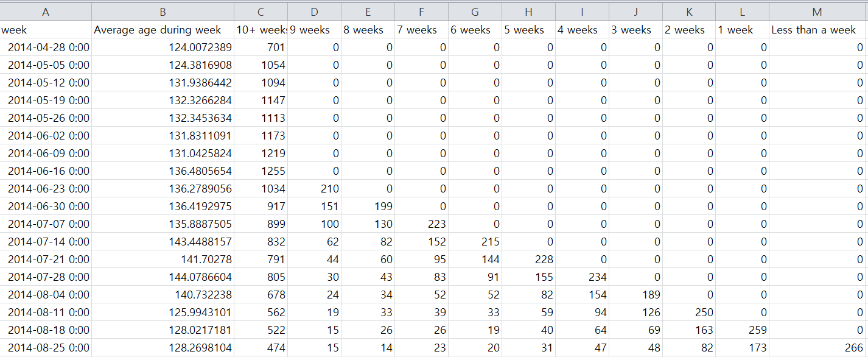
Task: Click the 'week' header cell
Action: (46, 29)
